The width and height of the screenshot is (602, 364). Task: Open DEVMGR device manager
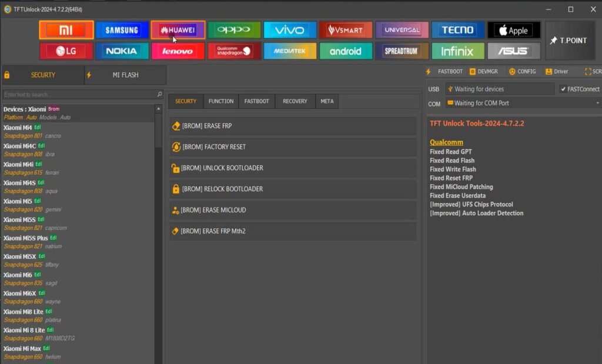pos(484,72)
